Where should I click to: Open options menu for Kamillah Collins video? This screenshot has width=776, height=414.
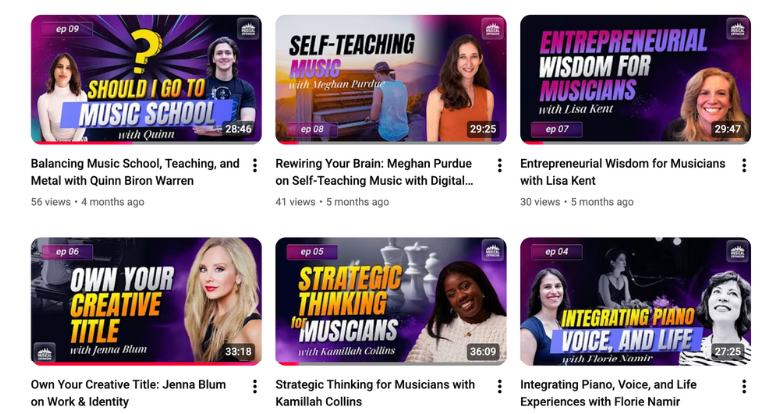(499, 387)
